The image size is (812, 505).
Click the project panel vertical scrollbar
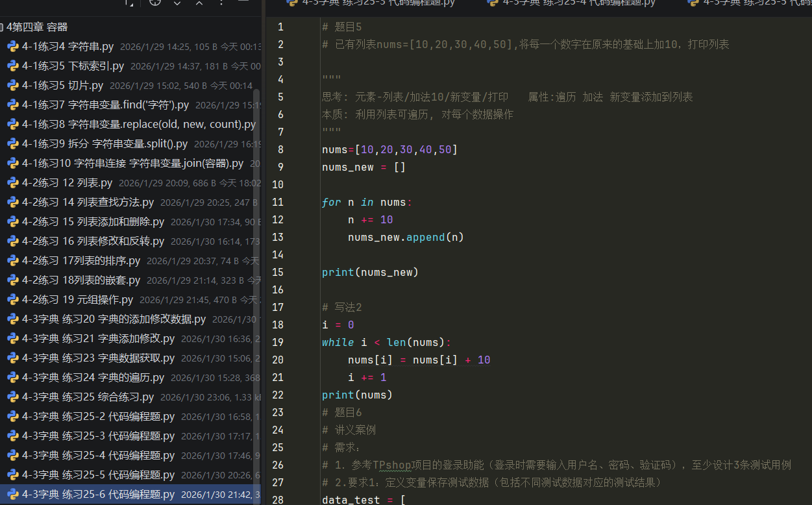[256, 286]
